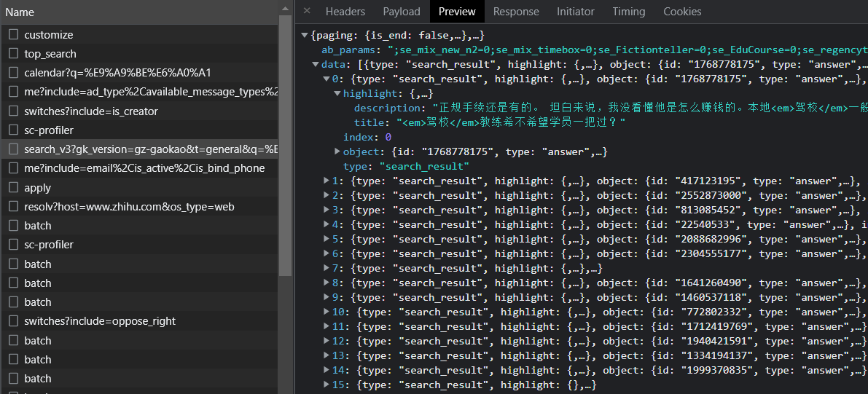
Task: Open the Timing tab
Action: click(628, 12)
